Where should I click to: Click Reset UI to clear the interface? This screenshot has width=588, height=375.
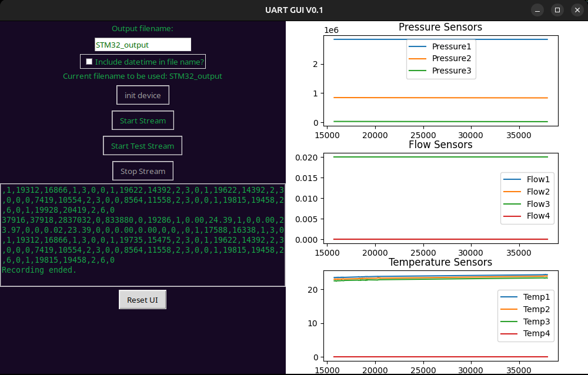pyautogui.click(x=142, y=299)
